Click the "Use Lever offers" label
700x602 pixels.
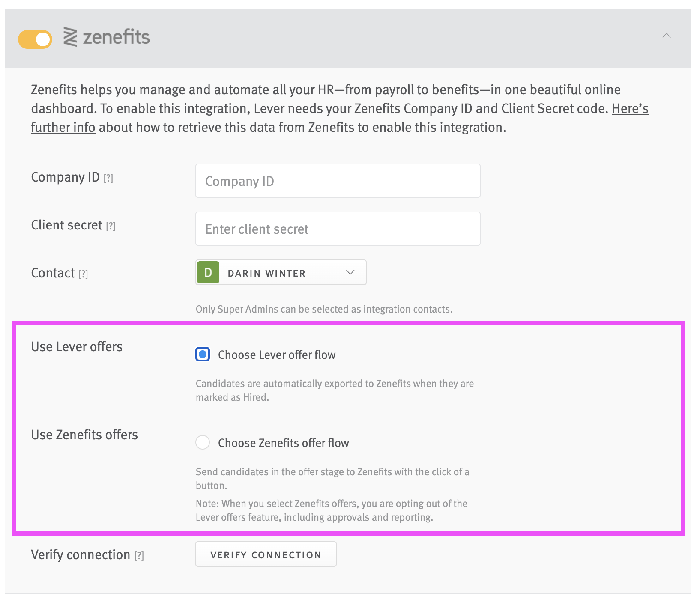pos(77,346)
